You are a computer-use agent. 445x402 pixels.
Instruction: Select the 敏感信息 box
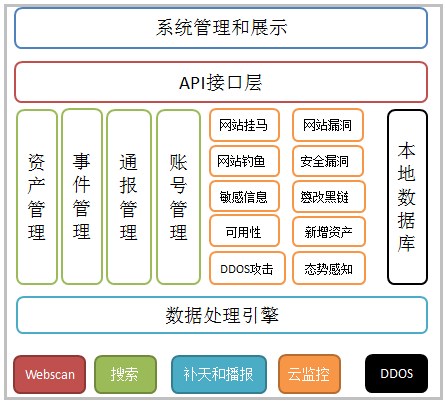pos(244,196)
